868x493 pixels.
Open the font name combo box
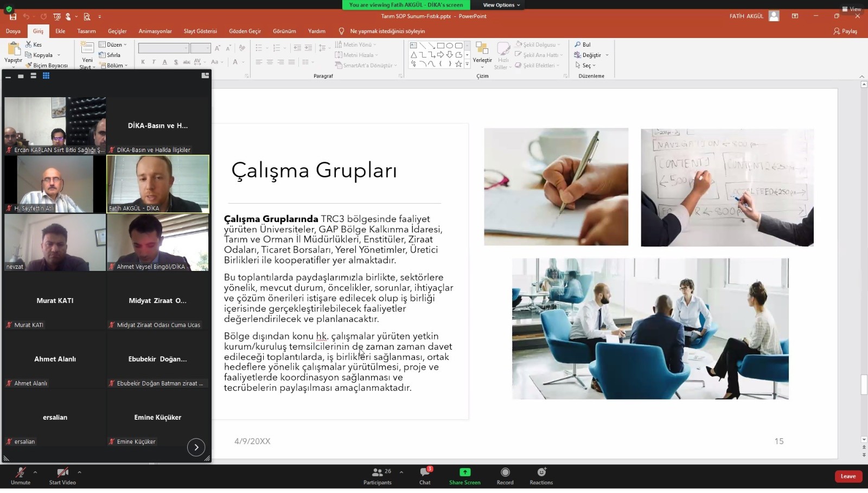(163, 48)
